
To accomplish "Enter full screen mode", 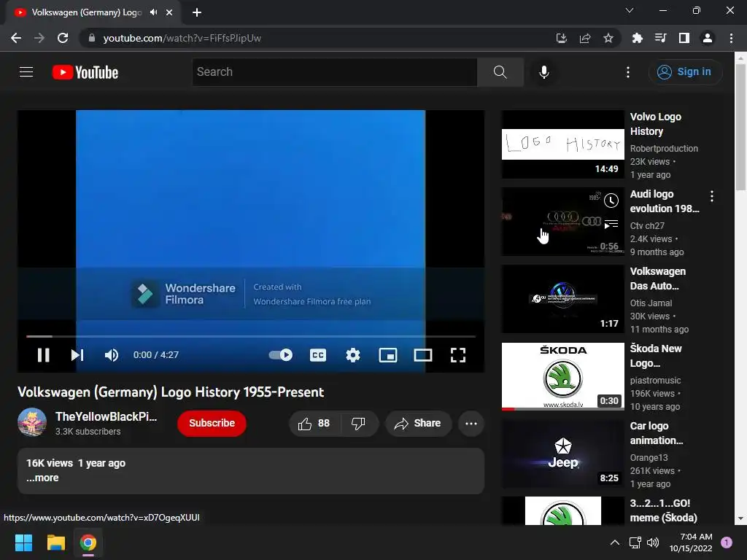I will click(458, 355).
